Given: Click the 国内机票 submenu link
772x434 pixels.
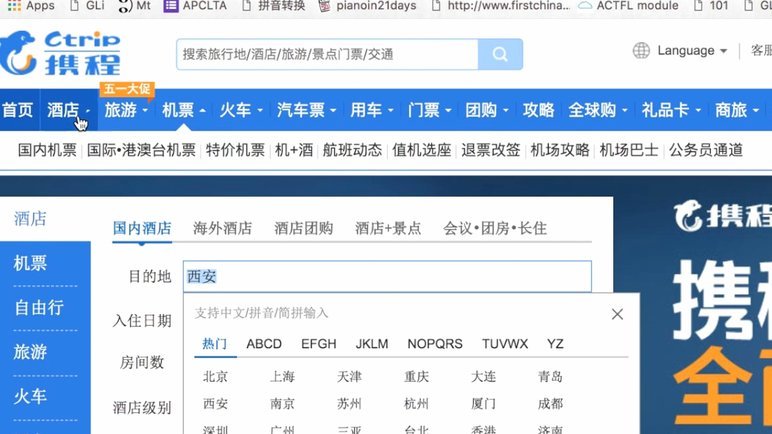Looking at the screenshot, I should (47, 150).
